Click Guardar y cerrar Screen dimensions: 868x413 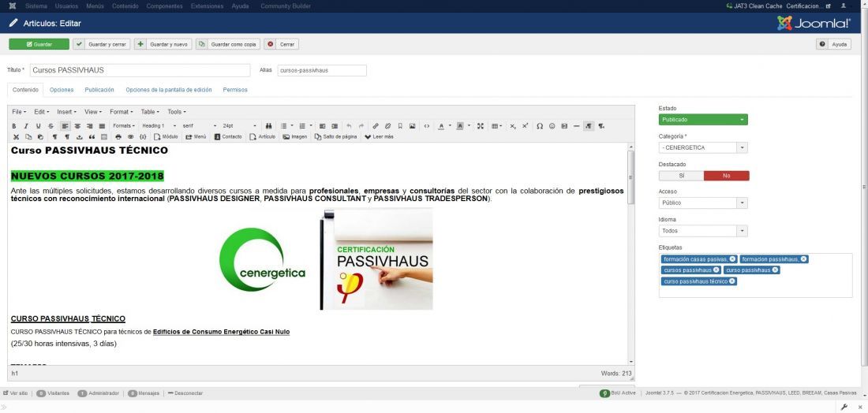(102, 44)
